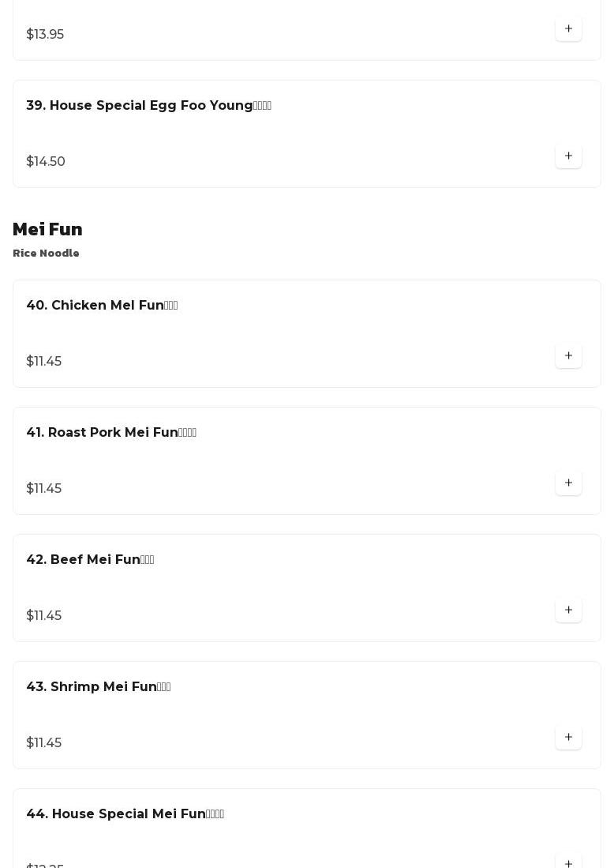
Task: Add Roast Pork Mei Fun to cart
Action: click(x=568, y=483)
